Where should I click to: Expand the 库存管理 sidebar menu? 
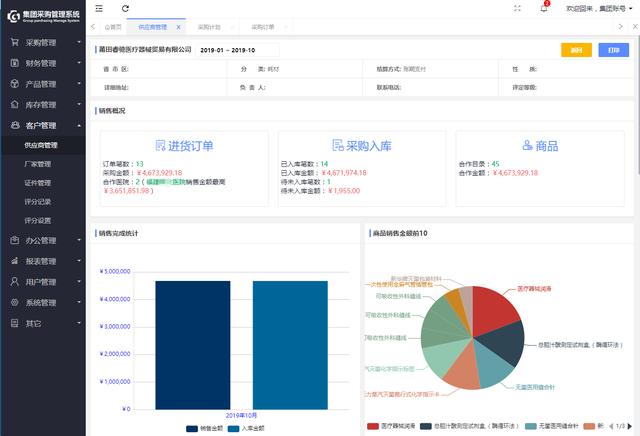pyautogui.click(x=42, y=104)
